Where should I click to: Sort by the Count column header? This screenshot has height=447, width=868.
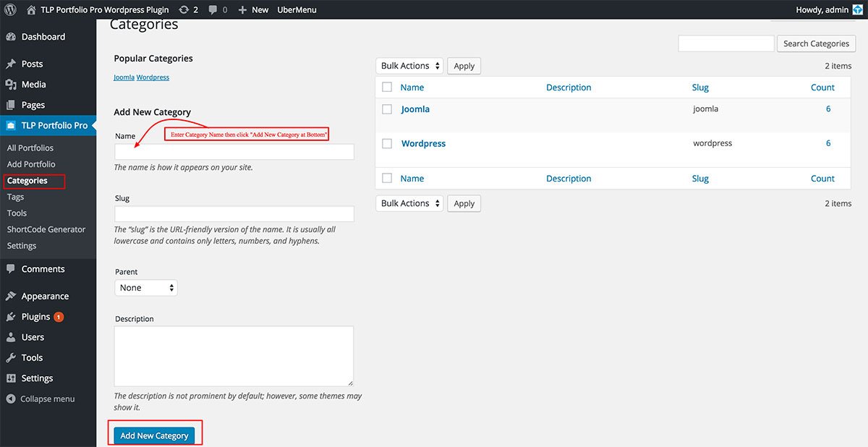pyautogui.click(x=822, y=88)
